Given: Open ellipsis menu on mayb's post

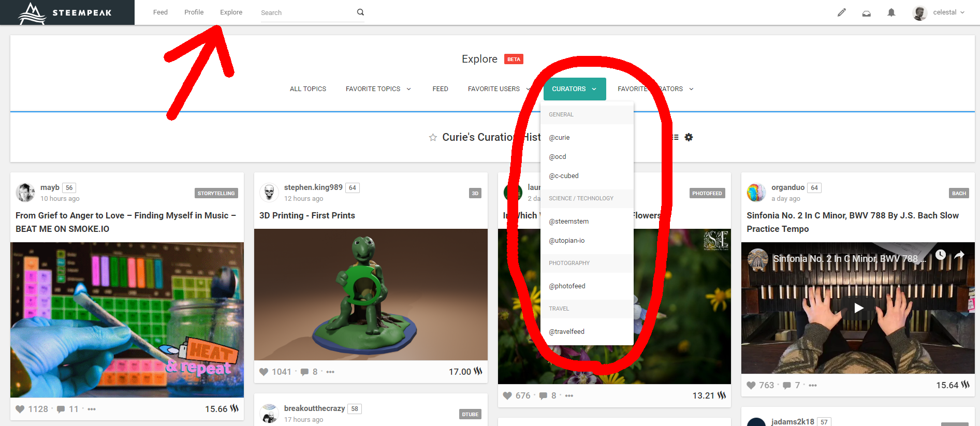Looking at the screenshot, I should coord(92,409).
